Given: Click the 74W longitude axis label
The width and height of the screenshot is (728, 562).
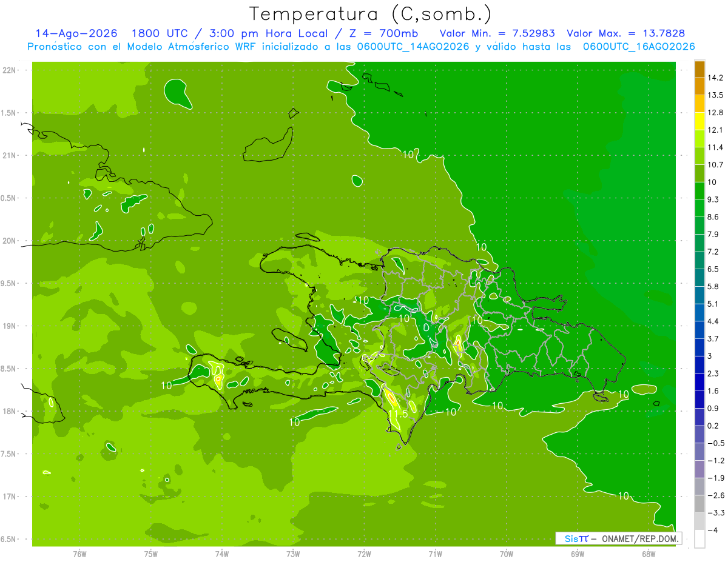Looking at the screenshot, I should pos(222,554).
